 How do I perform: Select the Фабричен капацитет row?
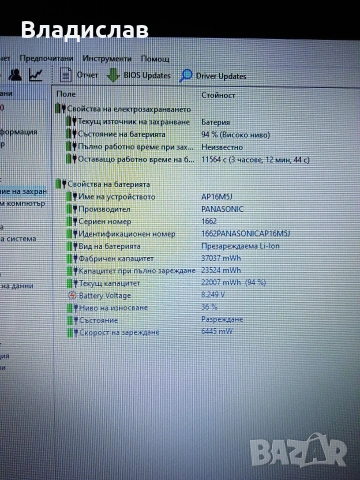click(x=154, y=258)
